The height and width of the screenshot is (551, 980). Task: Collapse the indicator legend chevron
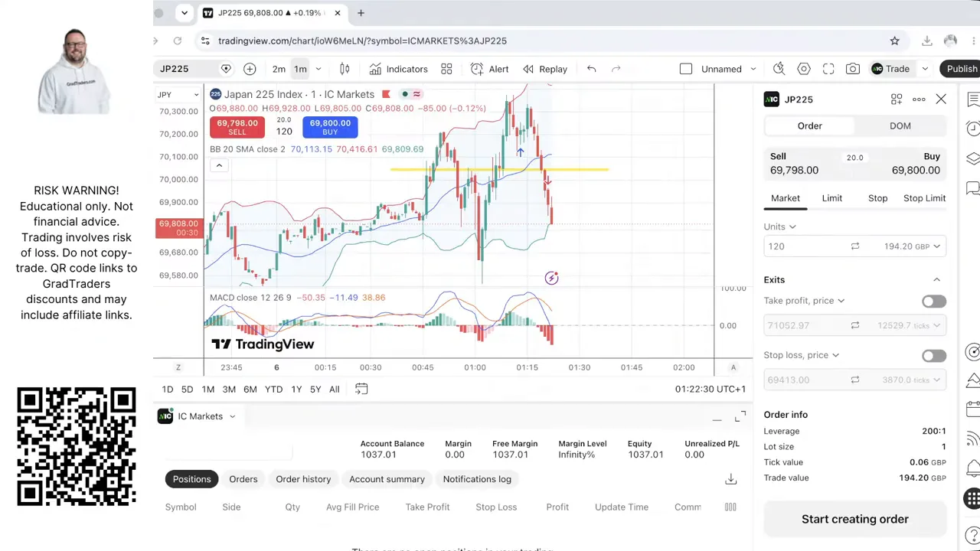coord(219,165)
